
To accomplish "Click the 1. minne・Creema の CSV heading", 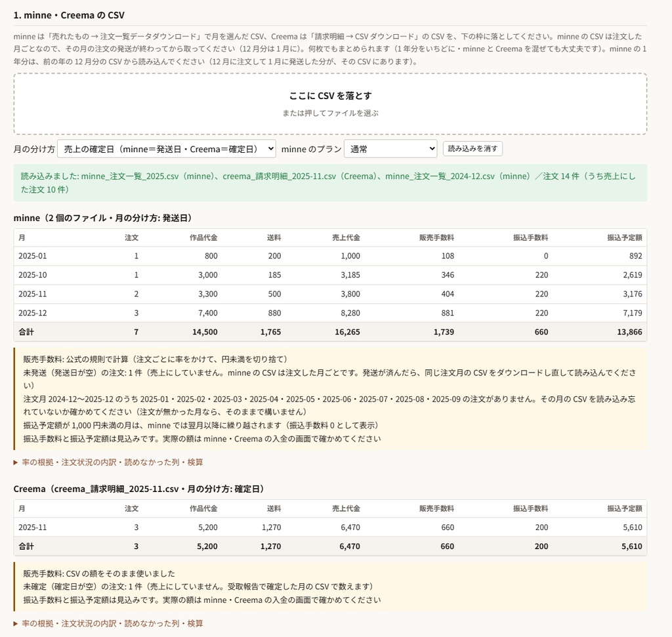I will [x=69, y=15].
